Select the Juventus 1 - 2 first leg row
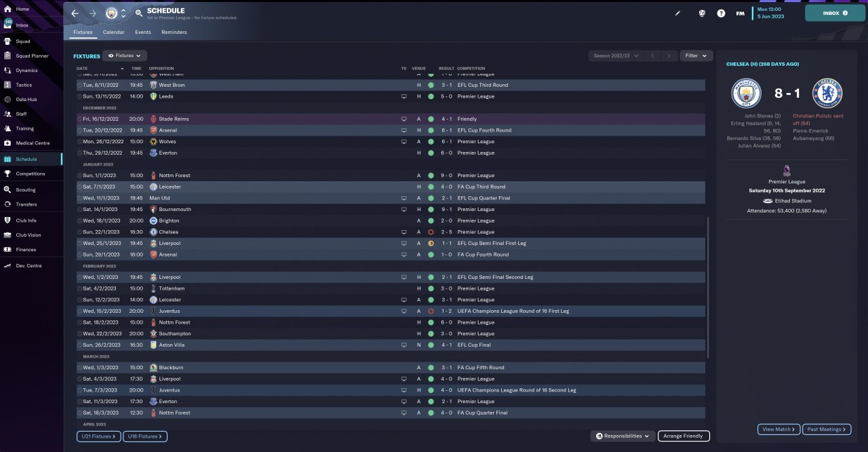The height and width of the screenshot is (452, 868). tap(391, 311)
